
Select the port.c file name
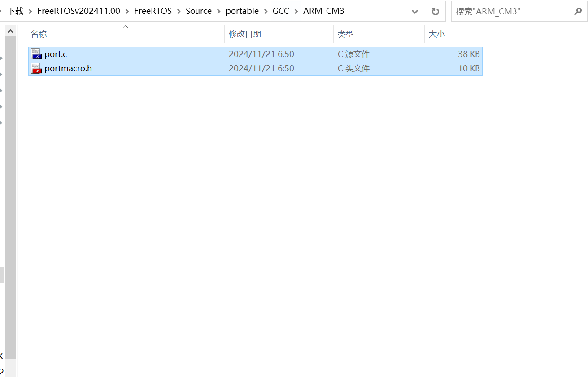[x=56, y=54]
